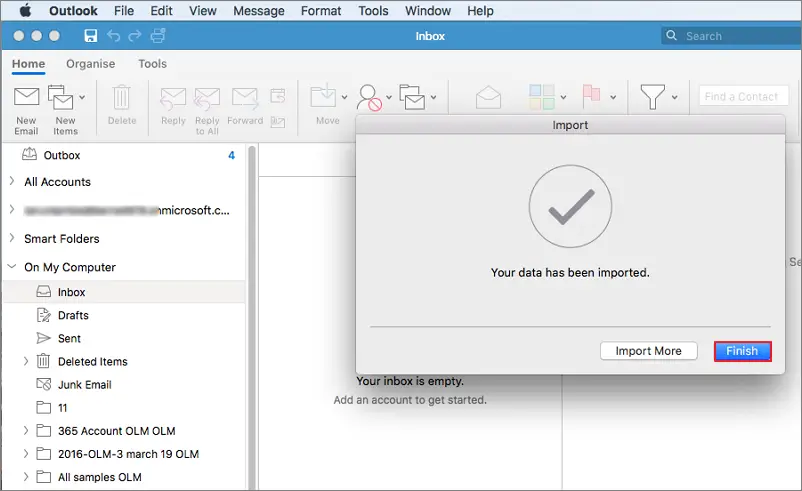The image size is (802, 491).
Task: Click the Search field in title bar
Action: click(731, 36)
